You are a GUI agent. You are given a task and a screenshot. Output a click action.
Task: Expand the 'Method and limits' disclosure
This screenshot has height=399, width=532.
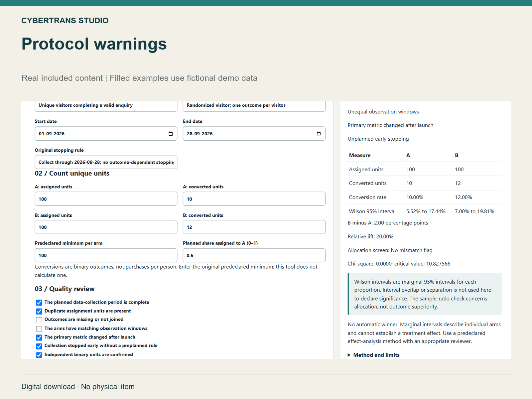374,355
